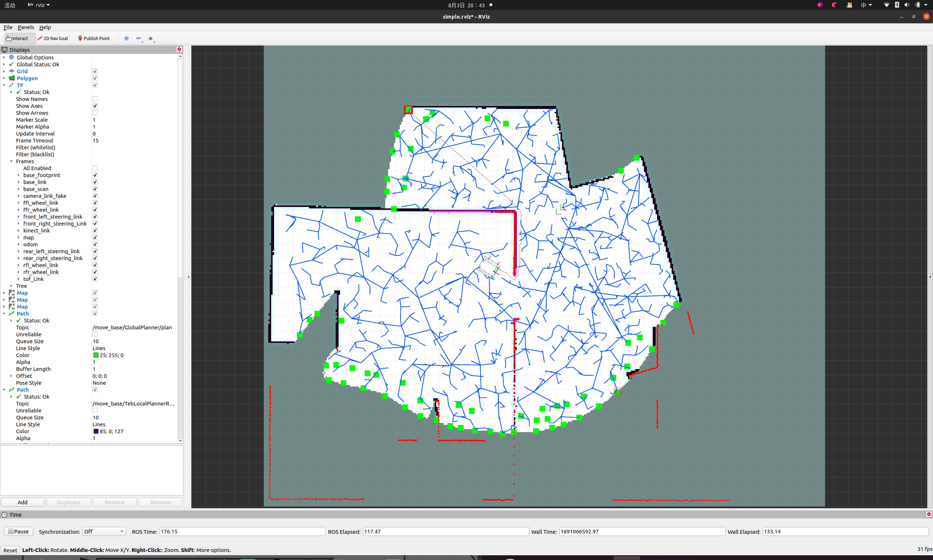
Task: Click the Global Options gear icon
Action: (11, 57)
